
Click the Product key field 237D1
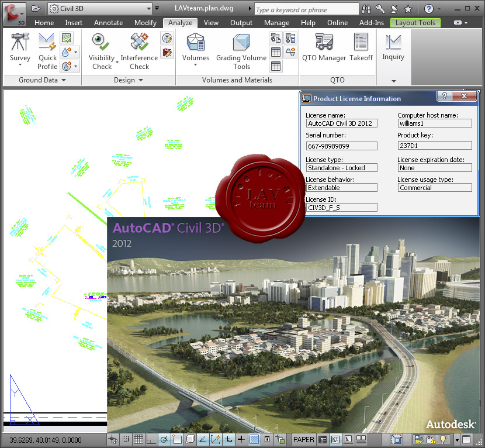click(x=435, y=146)
